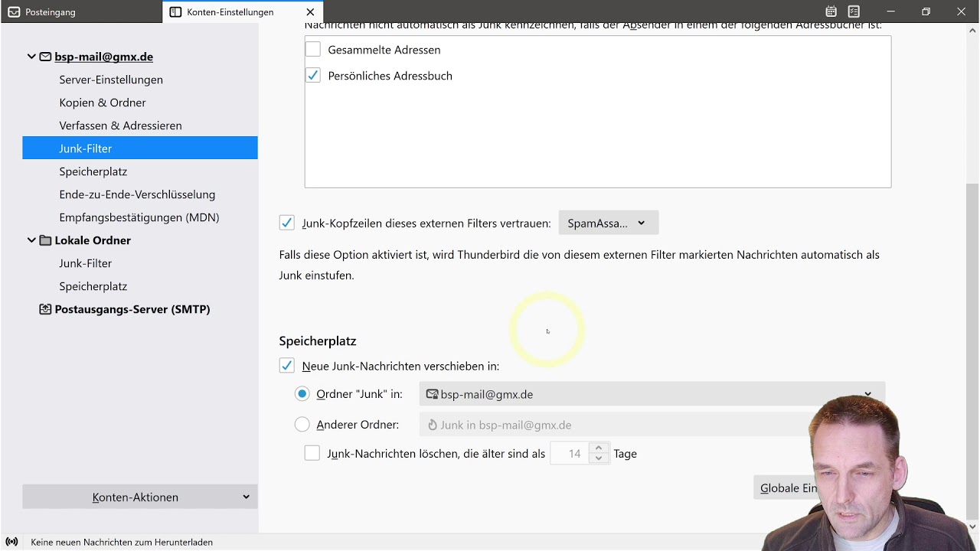980x551 pixels.
Task: Collapse the Lokale Ordner tree
Action: (x=31, y=240)
